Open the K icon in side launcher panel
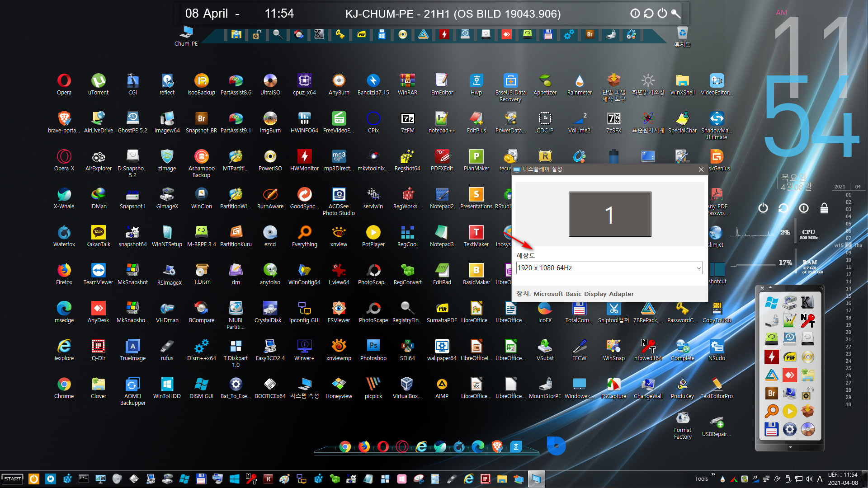The width and height of the screenshot is (868, 488). click(807, 302)
